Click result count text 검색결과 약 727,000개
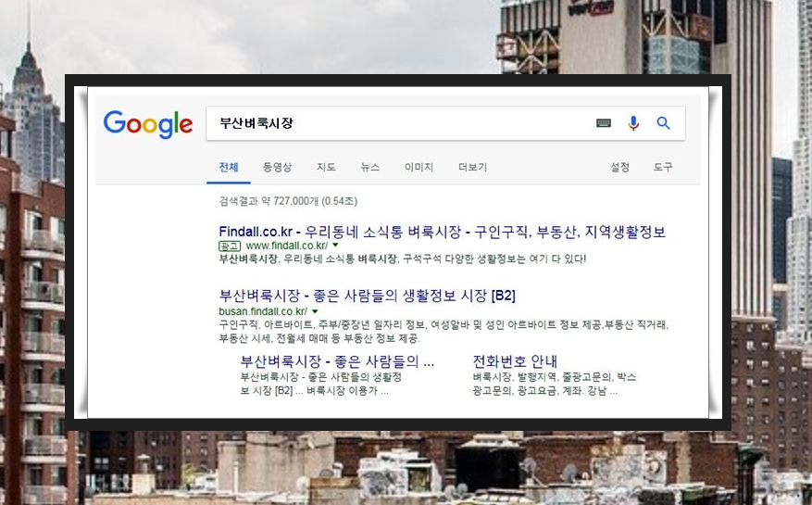 tap(288, 201)
